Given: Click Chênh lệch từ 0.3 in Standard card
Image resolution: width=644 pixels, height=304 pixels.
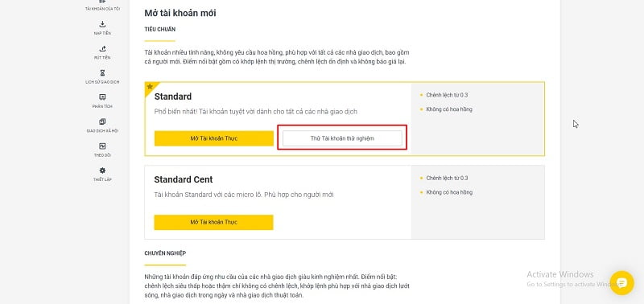Looking at the screenshot, I should [x=447, y=95].
